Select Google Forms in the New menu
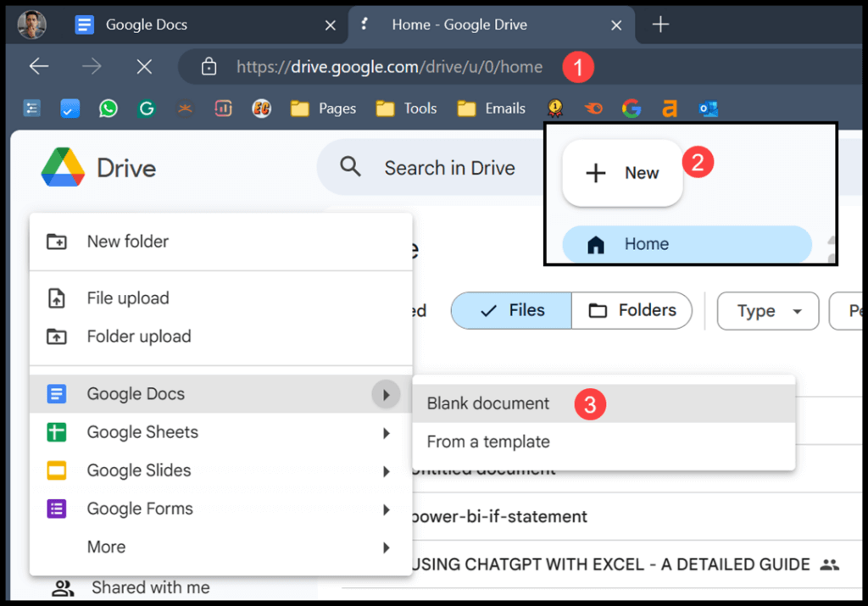Screen dimensions: 868x606 pos(221,508)
